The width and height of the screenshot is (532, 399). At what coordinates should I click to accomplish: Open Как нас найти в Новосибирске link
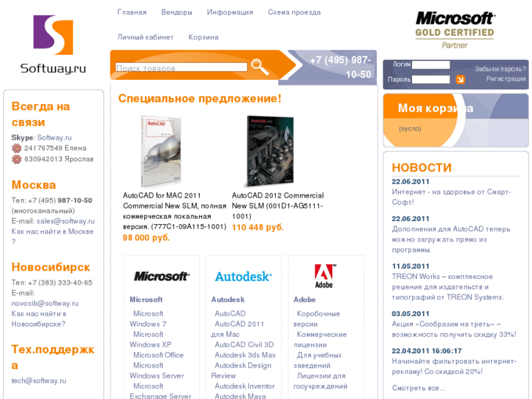(39, 319)
